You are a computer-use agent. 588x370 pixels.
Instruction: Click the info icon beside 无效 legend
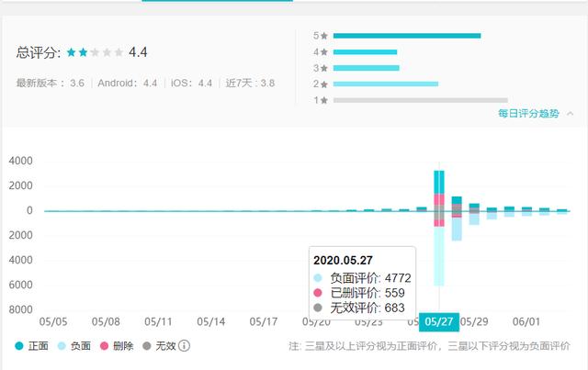click(x=184, y=346)
